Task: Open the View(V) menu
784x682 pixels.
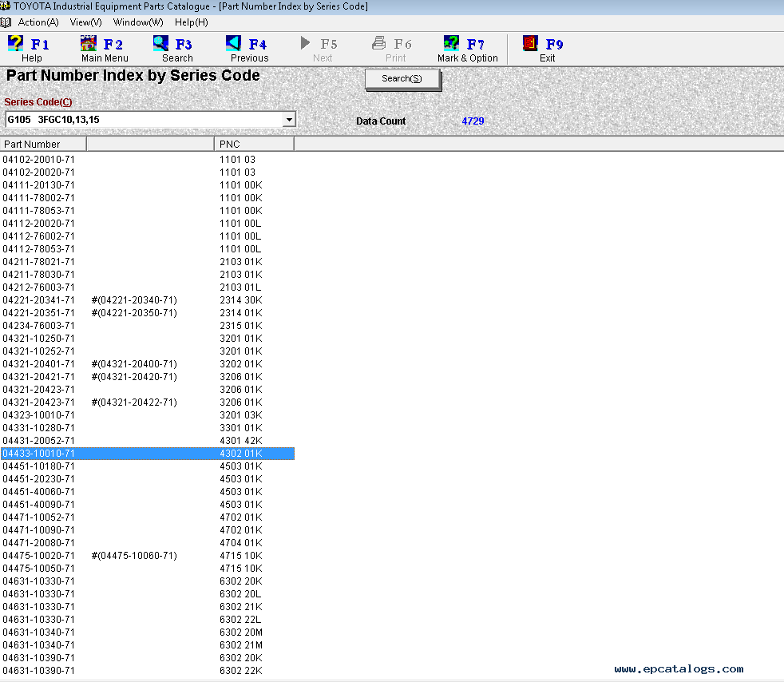Action: click(85, 22)
